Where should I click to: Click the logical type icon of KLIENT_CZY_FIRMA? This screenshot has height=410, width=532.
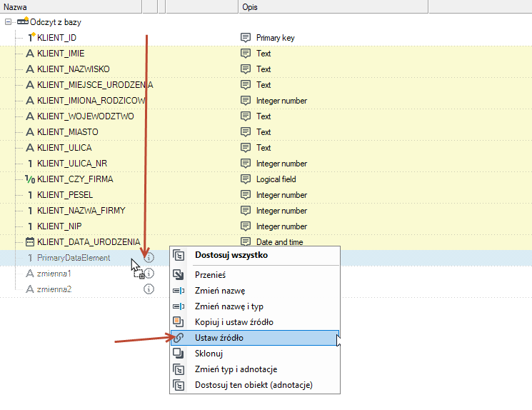pyautogui.click(x=30, y=179)
